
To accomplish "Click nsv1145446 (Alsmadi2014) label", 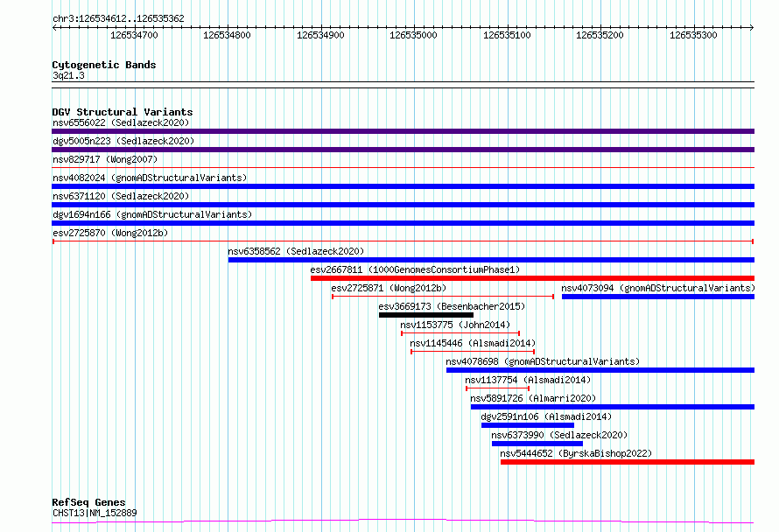I will click(x=473, y=343).
